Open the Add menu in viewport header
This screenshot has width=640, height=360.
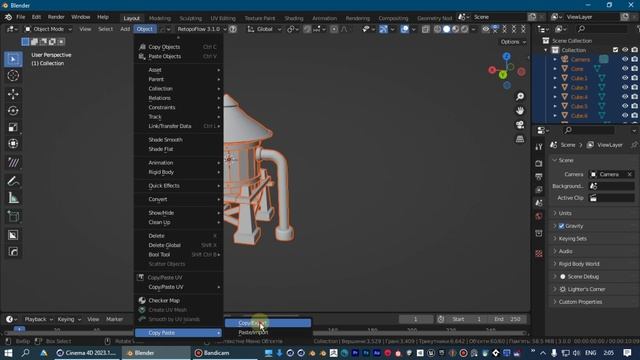click(125, 29)
